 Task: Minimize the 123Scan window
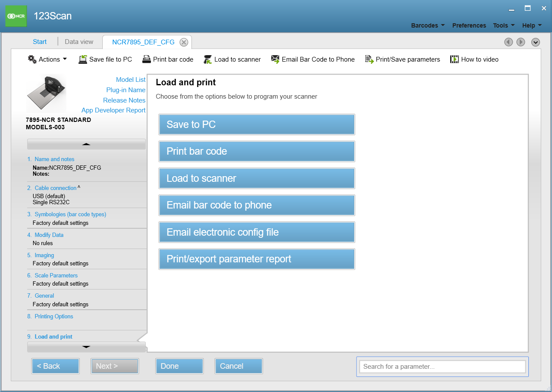pyautogui.click(x=511, y=9)
